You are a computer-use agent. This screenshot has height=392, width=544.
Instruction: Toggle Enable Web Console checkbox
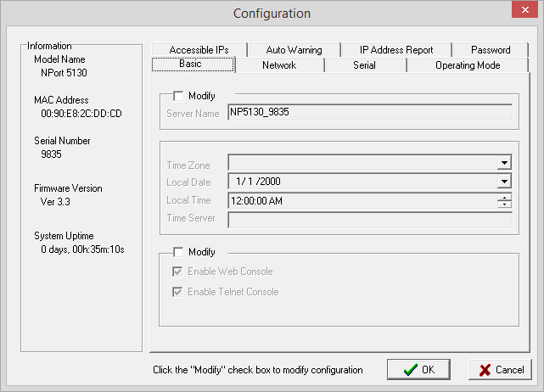(x=177, y=272)
